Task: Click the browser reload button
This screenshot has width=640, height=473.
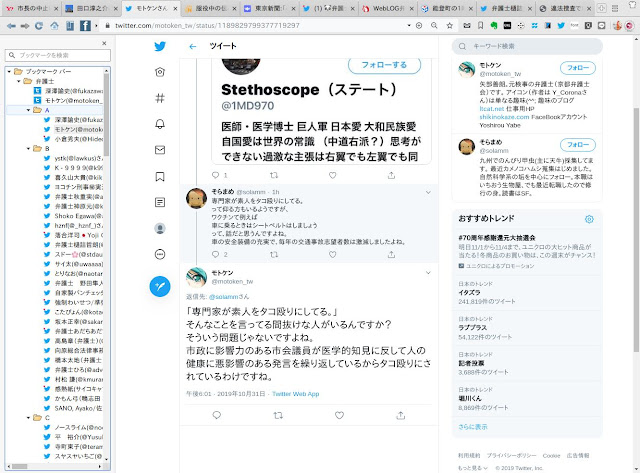Action: point(39,26)
